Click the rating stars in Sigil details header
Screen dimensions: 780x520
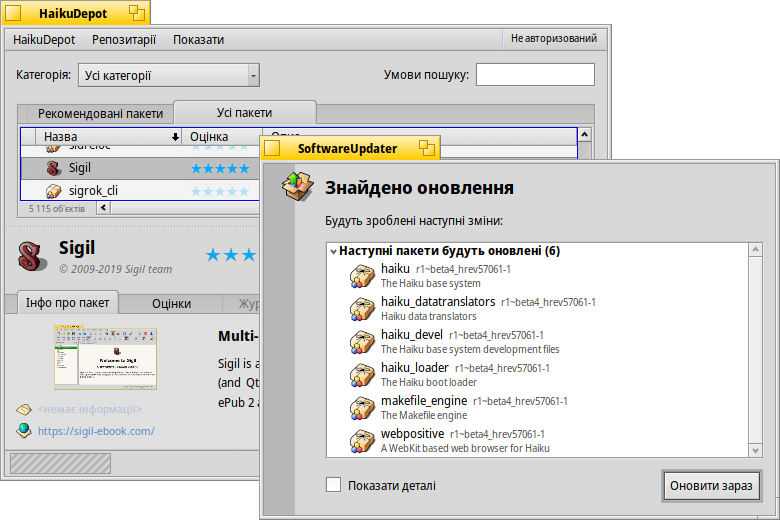pos(231,255)
